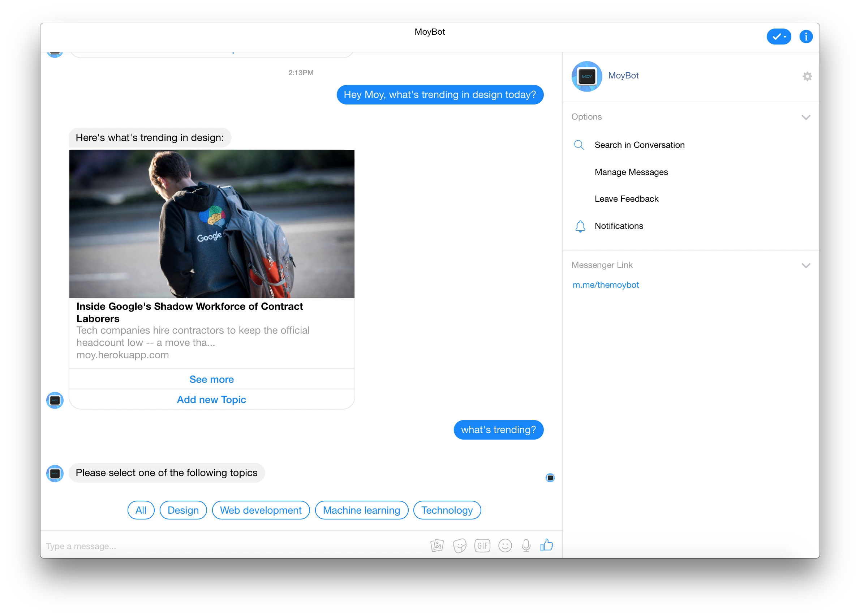Open the m.me/themoybot link
The width and height of the screenshot is (860, 616).
[x=606, y=285]
